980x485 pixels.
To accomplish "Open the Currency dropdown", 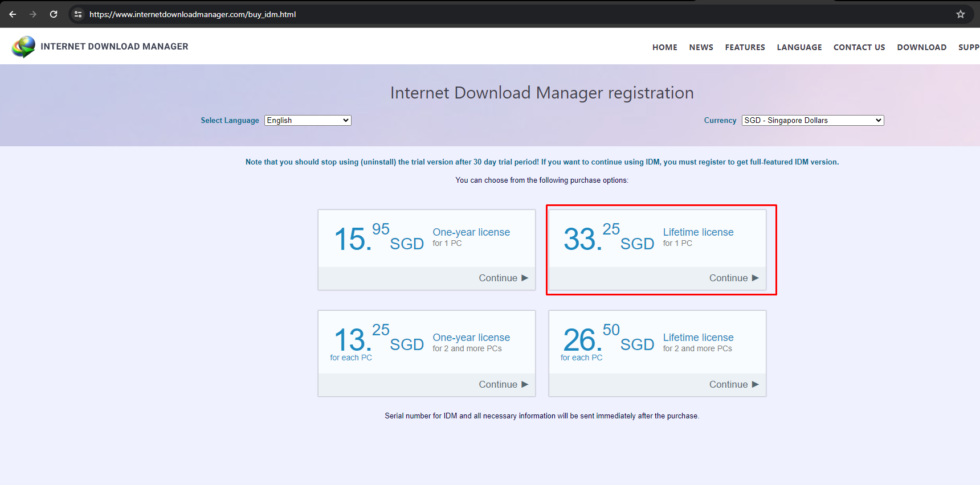I will pyautogui.click(x=812, y=120).
